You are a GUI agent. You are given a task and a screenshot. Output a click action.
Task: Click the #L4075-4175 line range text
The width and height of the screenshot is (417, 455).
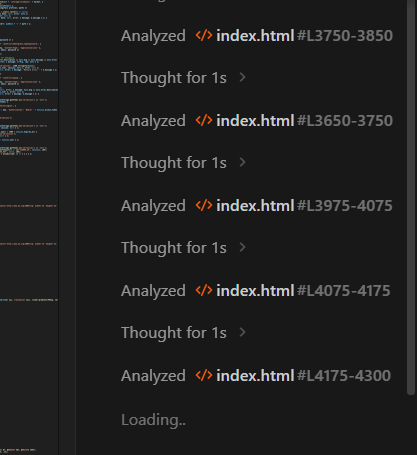[x=344, y=291]
